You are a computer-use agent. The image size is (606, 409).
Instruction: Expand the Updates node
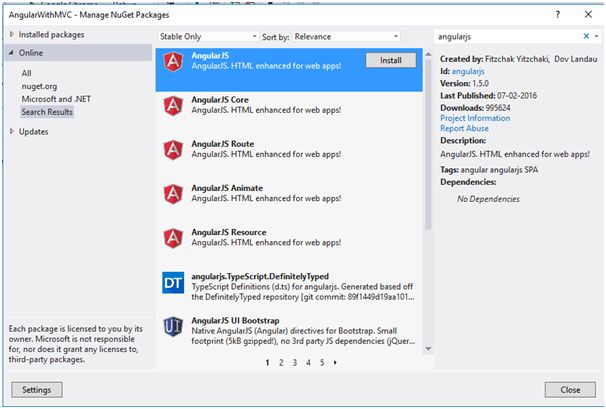click(12, 131)
